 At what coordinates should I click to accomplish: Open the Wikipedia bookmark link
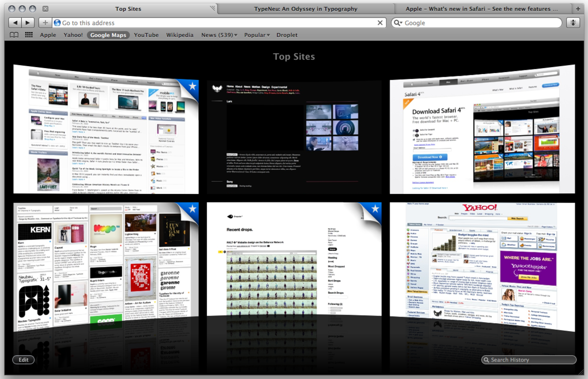(180, 35)
